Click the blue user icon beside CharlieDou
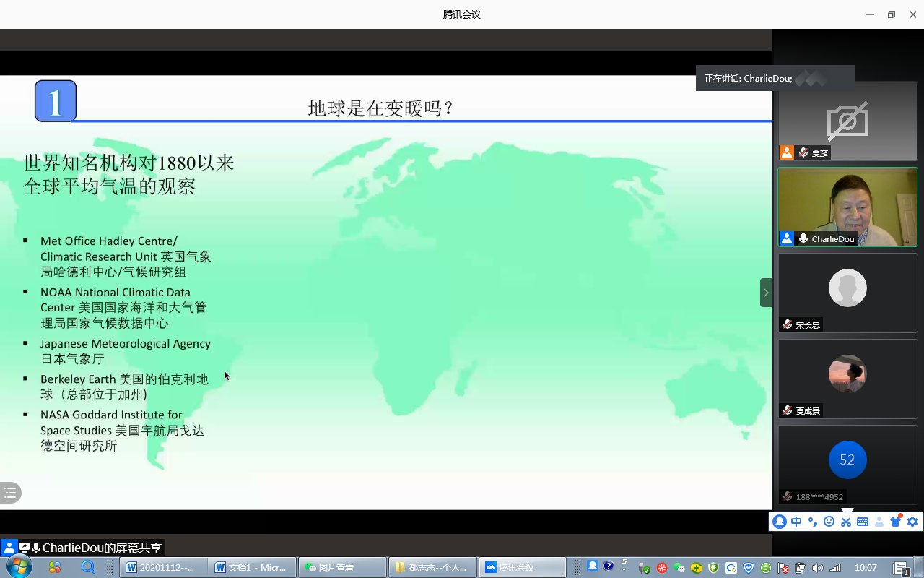Viewport: 924px width, 578px height. point(787,238)
